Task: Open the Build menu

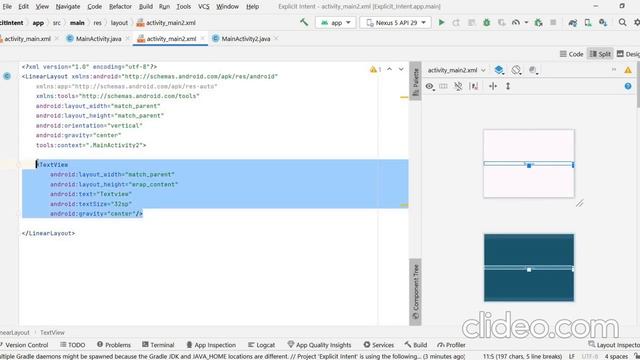Action: pyautogui.click(x=146, y=7)
